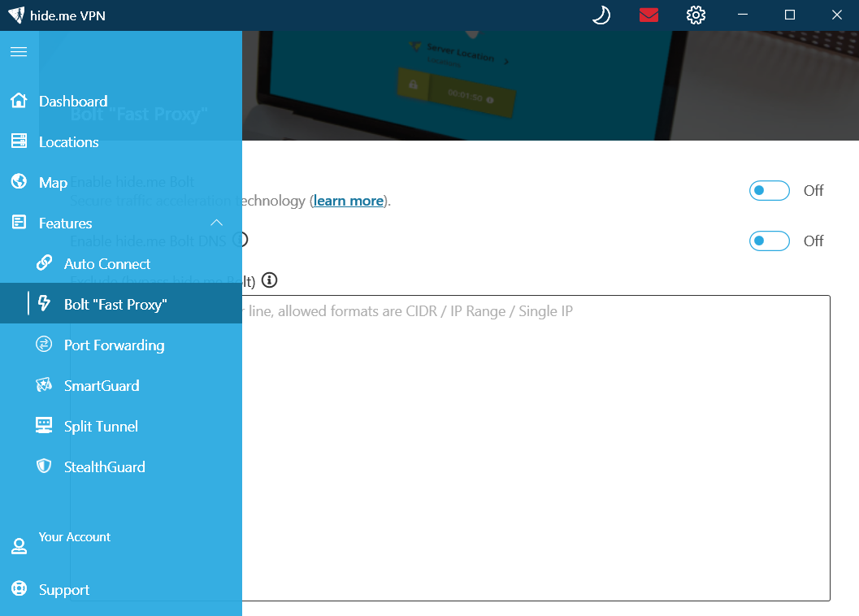Click the Dashboard home icon
This screenshot has width=859, height=616.
(x=20, y=100)
